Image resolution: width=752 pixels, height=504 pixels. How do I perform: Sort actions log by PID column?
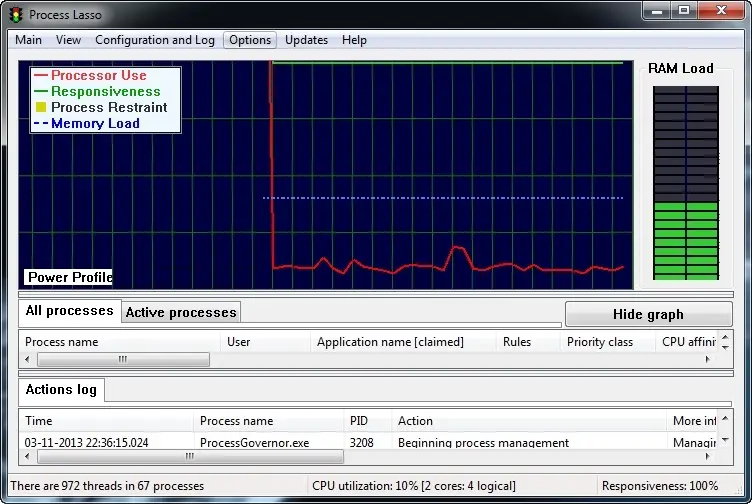pos(368,421)
